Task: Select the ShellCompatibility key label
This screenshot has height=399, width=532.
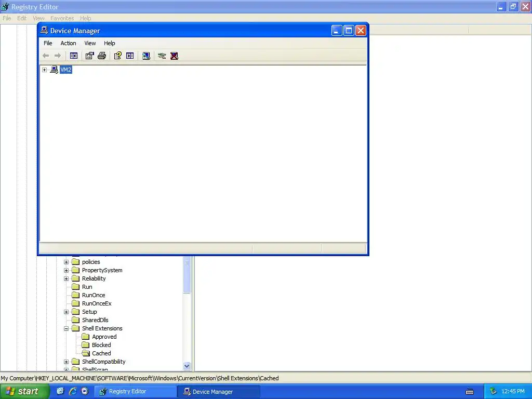Action: (104, 362)
